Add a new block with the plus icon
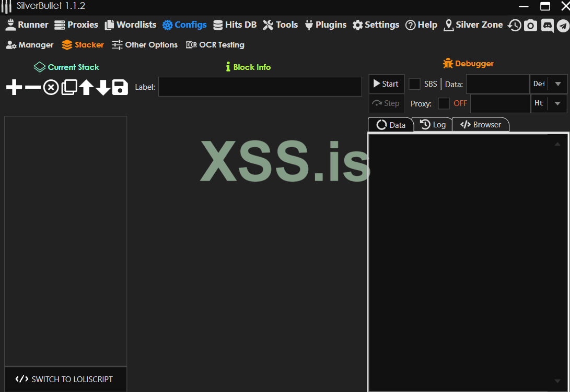The width and height of the screenshot is (570, 392). pos(14,87)
